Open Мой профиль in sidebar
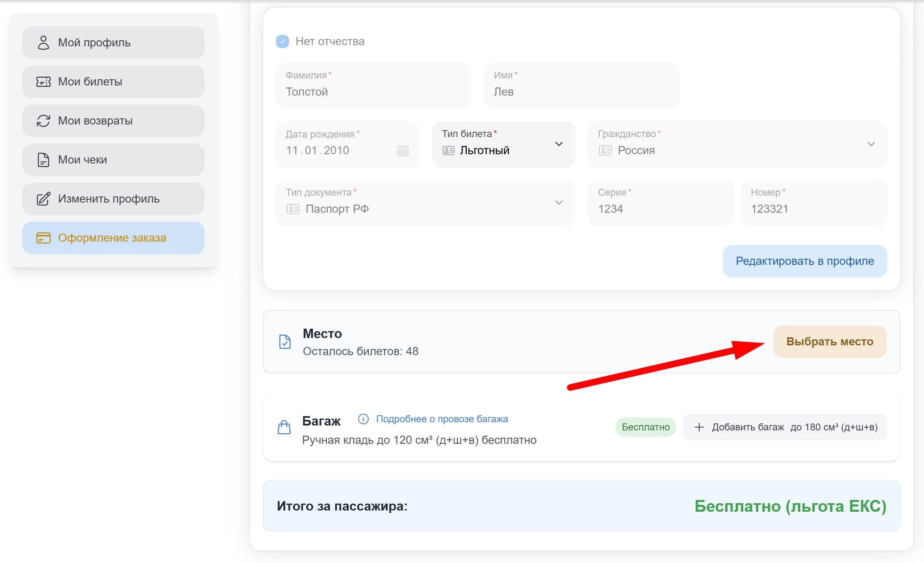924x563 pixels. (113, 43)
